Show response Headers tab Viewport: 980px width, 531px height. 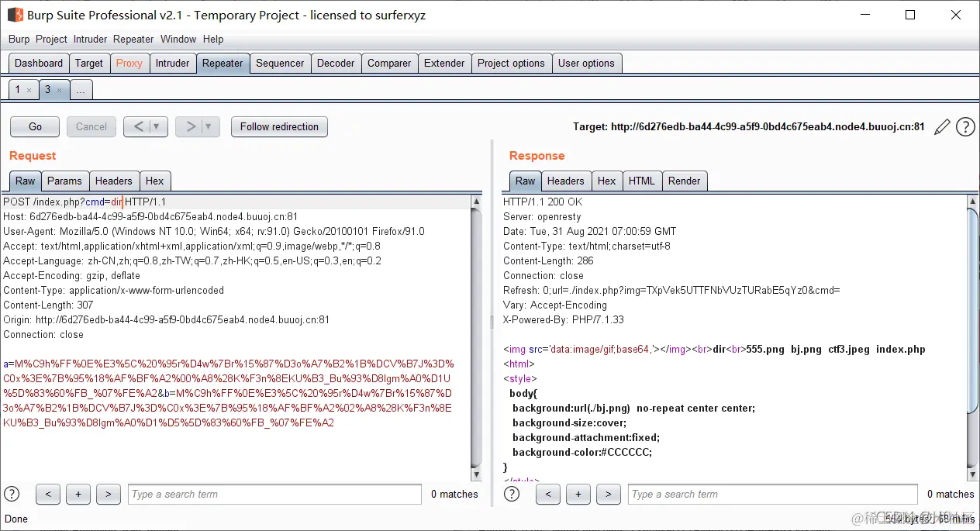click(x=565, y=181)
